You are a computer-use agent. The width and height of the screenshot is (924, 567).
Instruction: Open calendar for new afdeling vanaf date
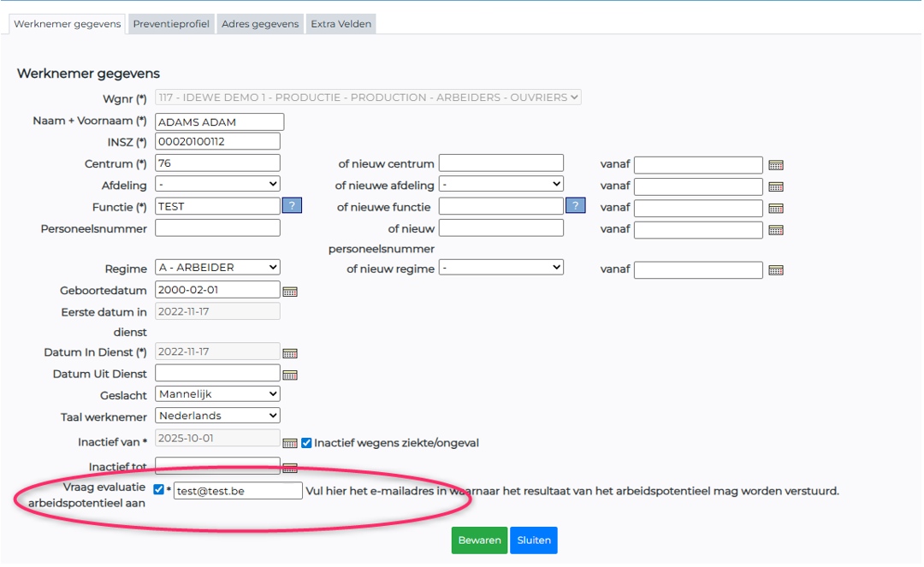[776, 186]
